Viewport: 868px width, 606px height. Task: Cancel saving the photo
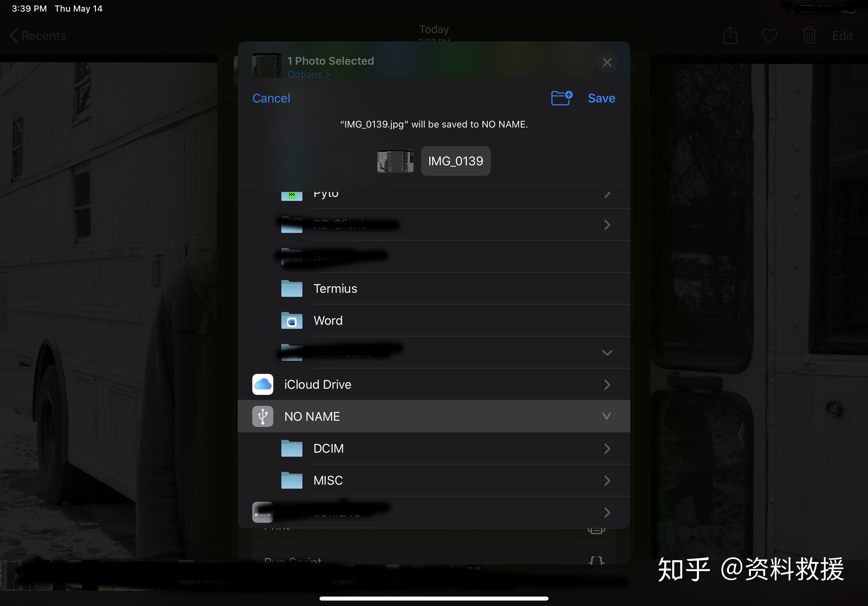click(271, 98)
